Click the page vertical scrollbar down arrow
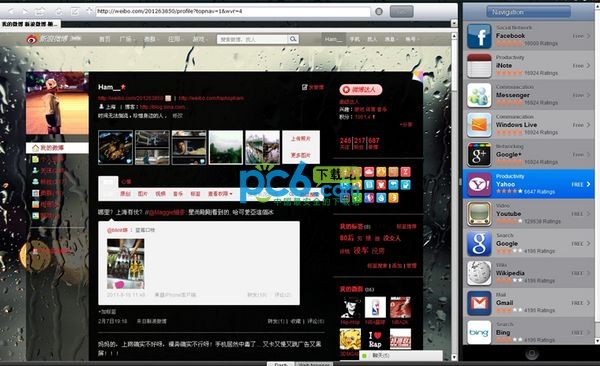Viewport: 600px width, 366px height. (x=454, y=357)
